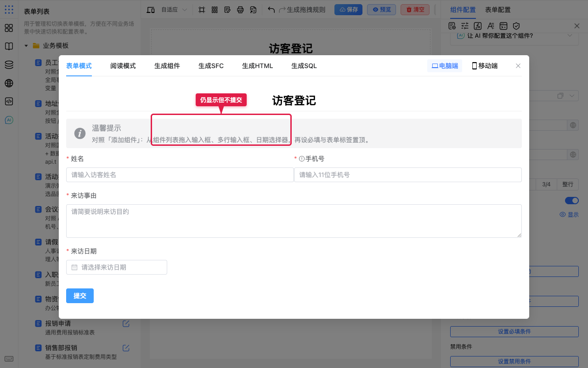The image size is (588, 368).
Task: Open the 生成SQL tab
Action: (304, 66)
